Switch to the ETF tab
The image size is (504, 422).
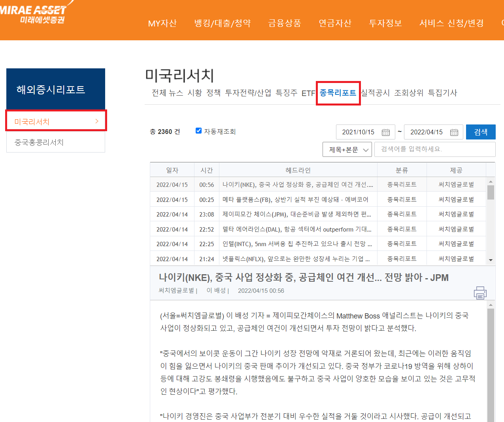tap(308, 93)
